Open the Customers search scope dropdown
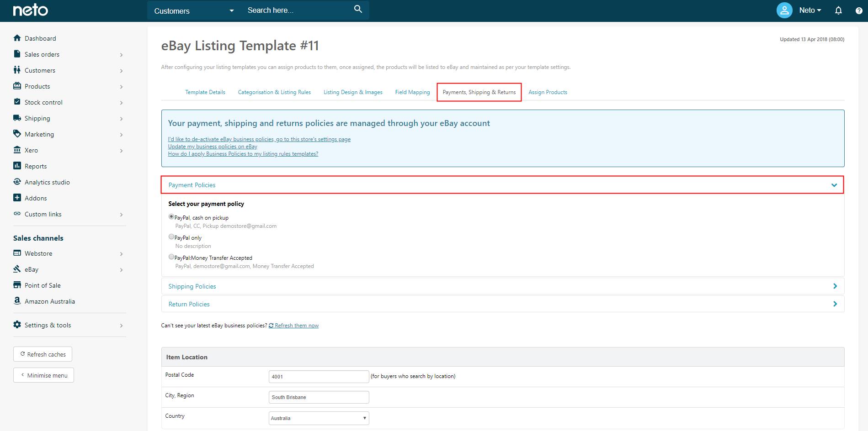Viewport: 868px width, 431px height. [194, 11]
